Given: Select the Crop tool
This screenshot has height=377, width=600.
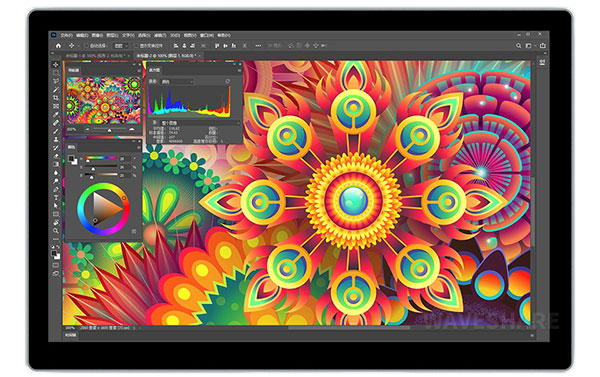Looking at the screenshot, I should tap(56, 98).
